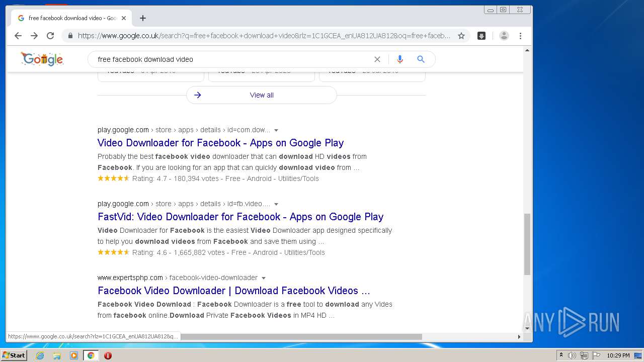Expand options for FastVid result URL
This screenshot has height=362, width=644.
tap(276, 204)
